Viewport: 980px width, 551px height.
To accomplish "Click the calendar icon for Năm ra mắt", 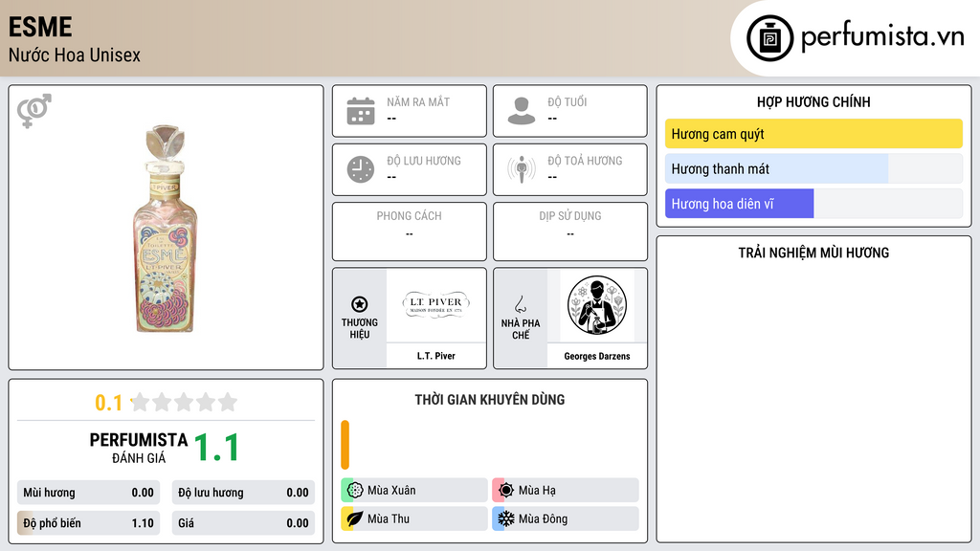I will pyautogui.click(x=361, y=111).
